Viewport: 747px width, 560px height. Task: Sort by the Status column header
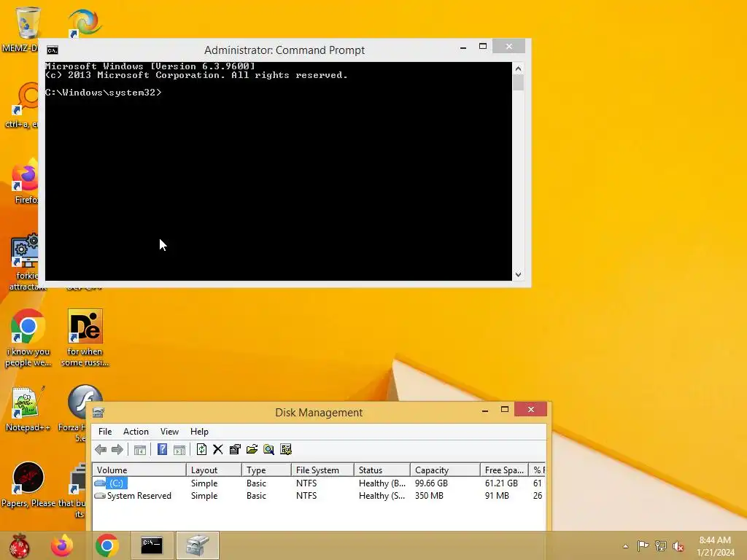382,470
